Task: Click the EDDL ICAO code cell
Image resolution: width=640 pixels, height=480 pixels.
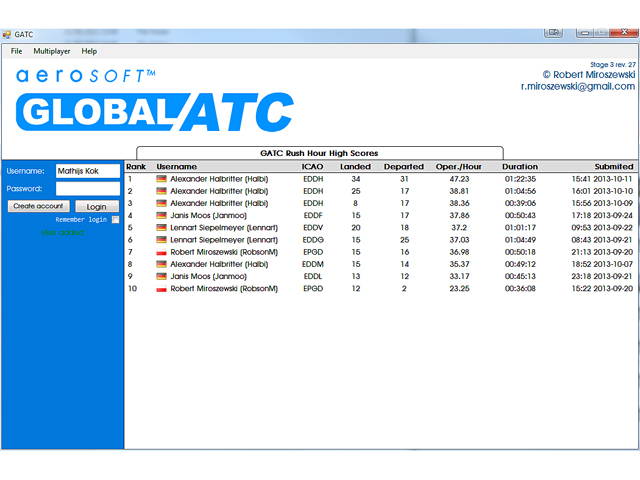Action: (x=313, y=276)
